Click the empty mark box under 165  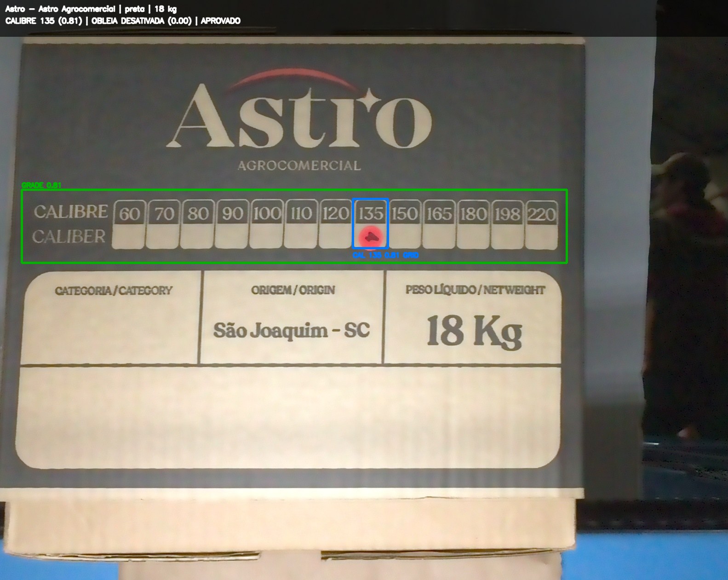439,236
